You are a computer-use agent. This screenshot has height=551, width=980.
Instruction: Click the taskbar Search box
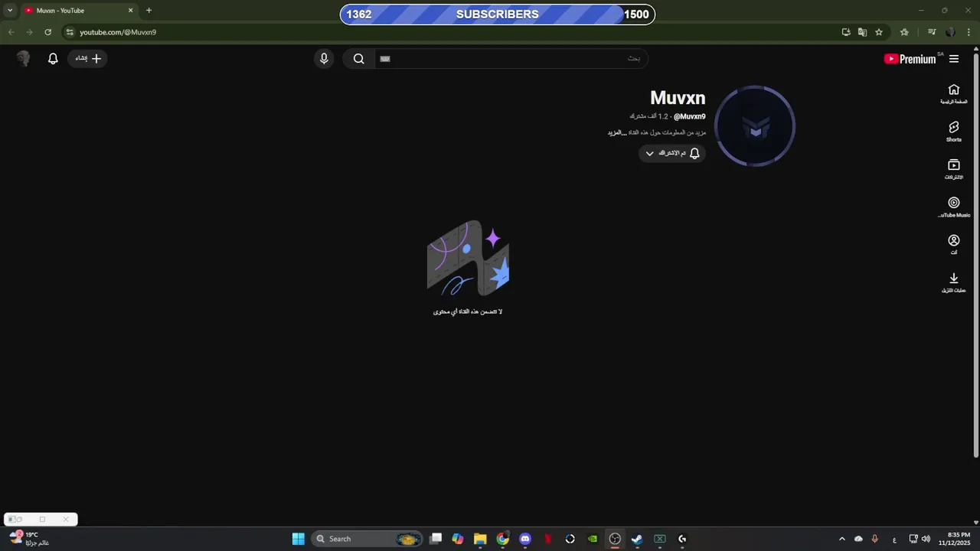click(368, 539)
